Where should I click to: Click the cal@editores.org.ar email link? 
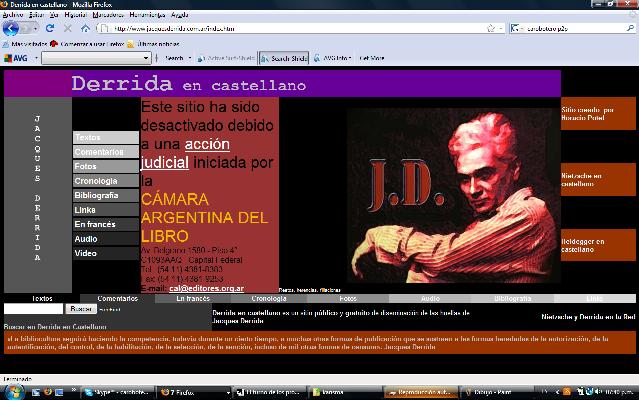pyautogui.click(x=206, y=288)
